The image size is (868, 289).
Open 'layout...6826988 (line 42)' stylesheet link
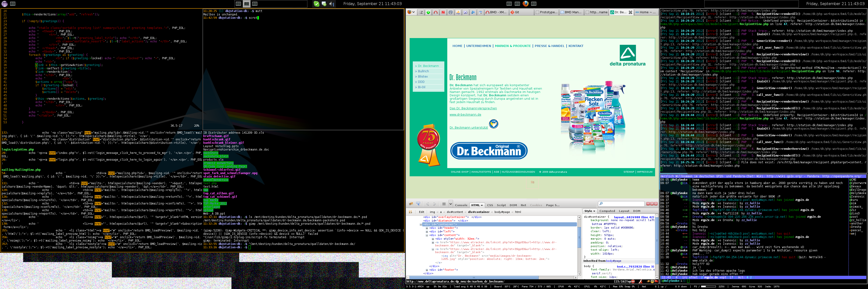tap(634, 217)
